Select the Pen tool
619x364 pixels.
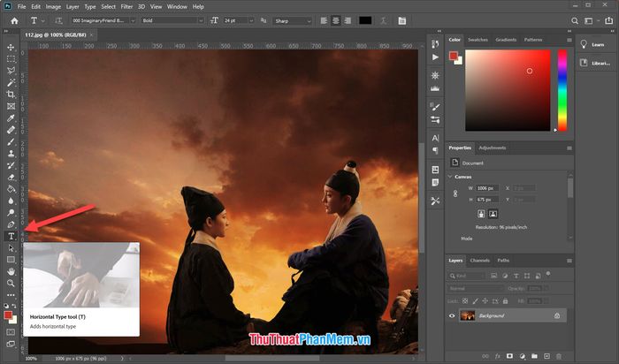coord(11,224)
